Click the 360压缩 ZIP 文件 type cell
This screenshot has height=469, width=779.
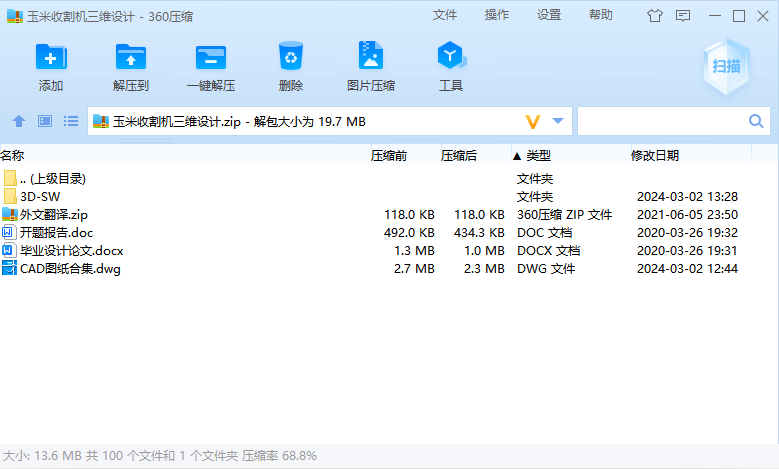[564, 215]
